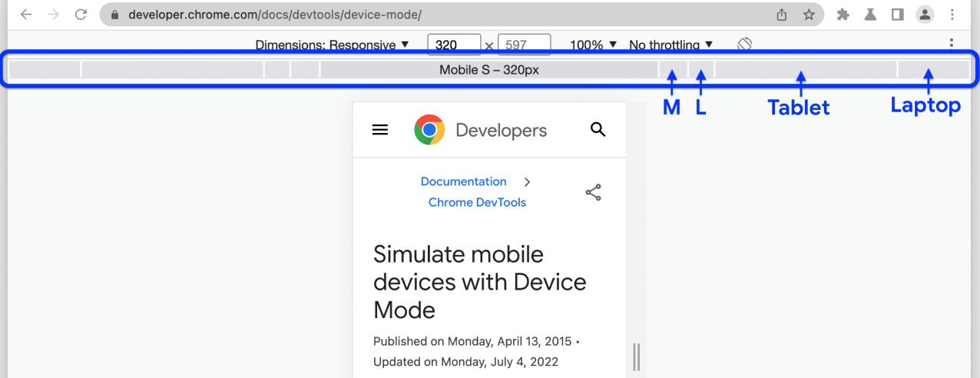
Task: Bookmark this page with the star icon
Action: coord(809,15)
